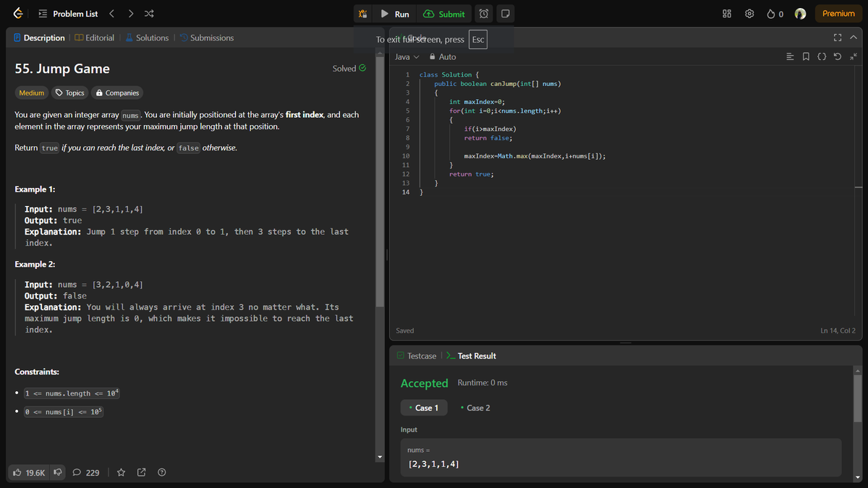The width and height of the screenshot is (868, 488).
Task: Click the Solved status indicator
Action: click(x=349, y=69)
